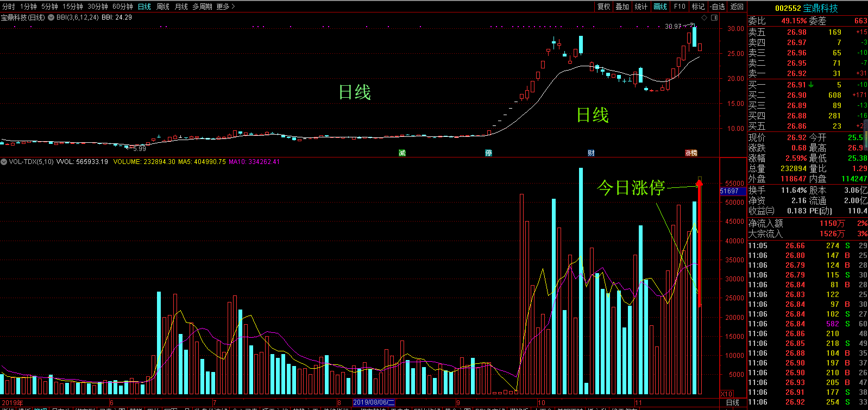868x410 pixels.
Task: Click the 11:05 trade row at 26.66
Action: point(808,245)
